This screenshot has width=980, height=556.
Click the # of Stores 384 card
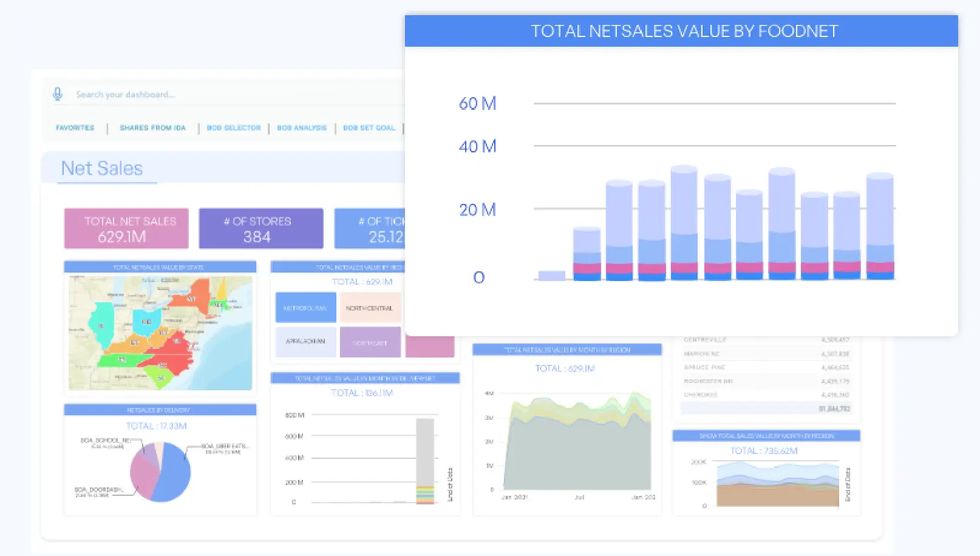click(x=260, y=229)
